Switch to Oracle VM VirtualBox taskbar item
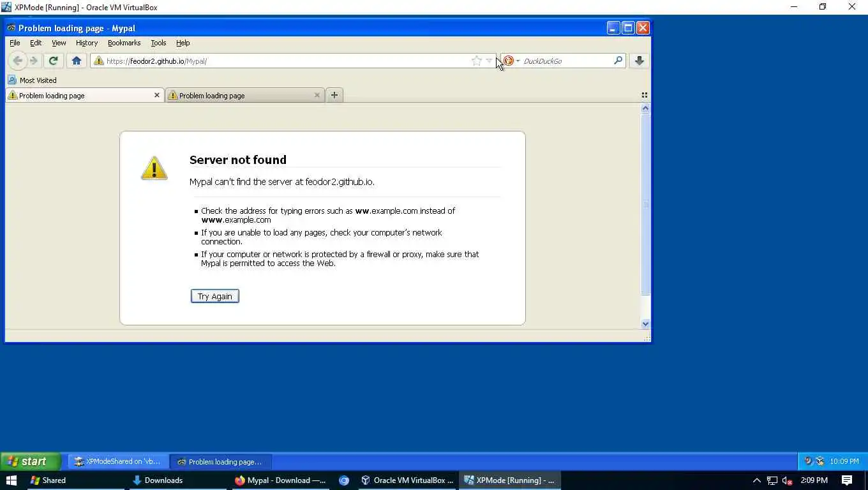868x490 pixels. click(x=407, y=480)
